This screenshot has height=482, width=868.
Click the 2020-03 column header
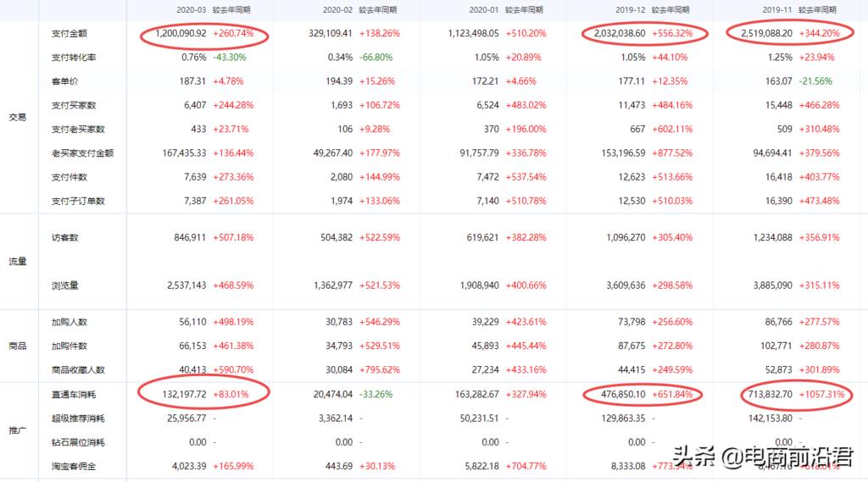(x=191, y=9)
